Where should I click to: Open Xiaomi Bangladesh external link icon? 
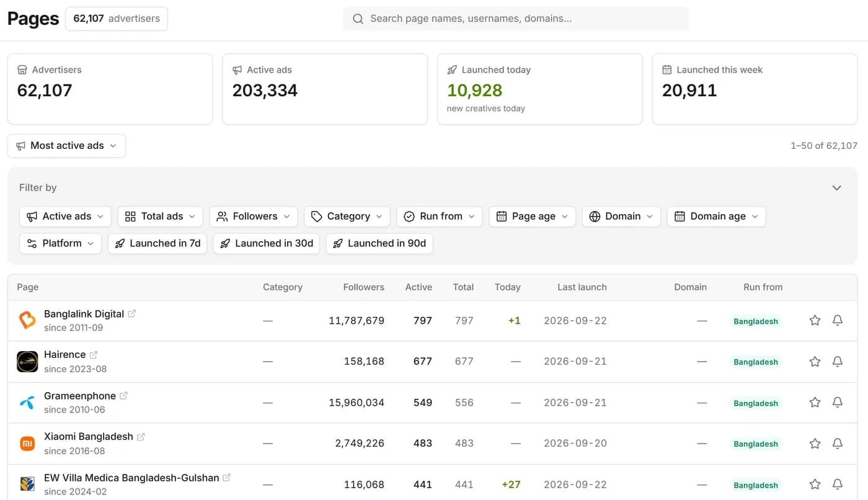tap(141, 437)
